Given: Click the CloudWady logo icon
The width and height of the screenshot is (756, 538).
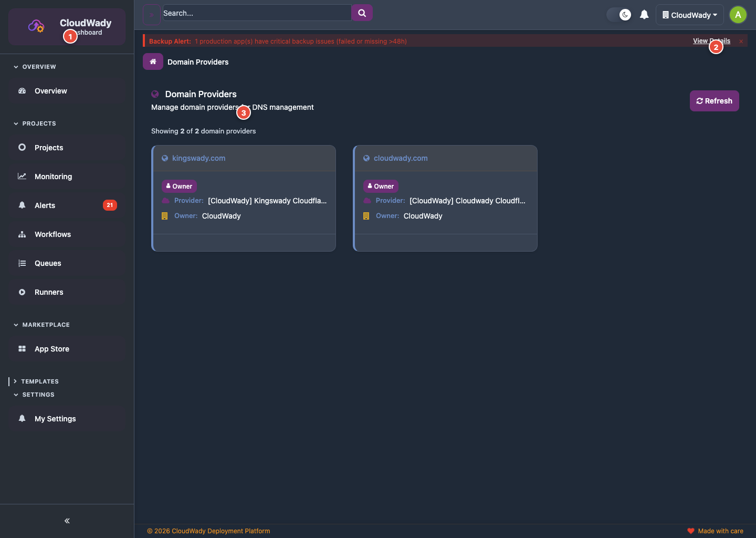Looking at the screenshot, I should (36, 26).
